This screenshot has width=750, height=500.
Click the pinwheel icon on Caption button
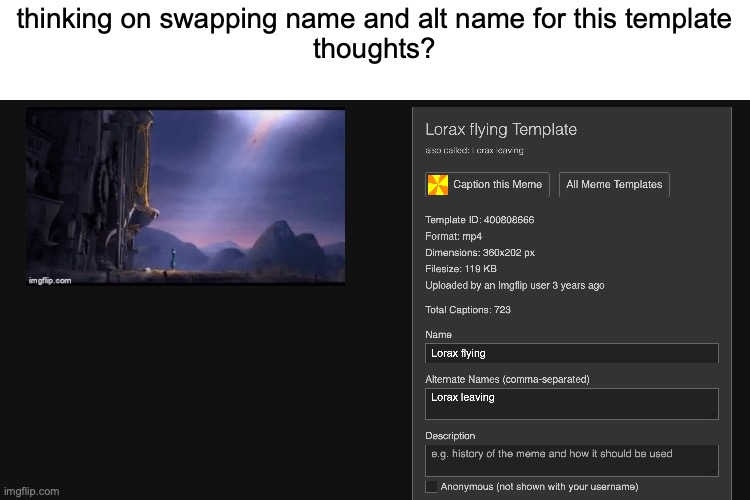click(x=438, y=185)
